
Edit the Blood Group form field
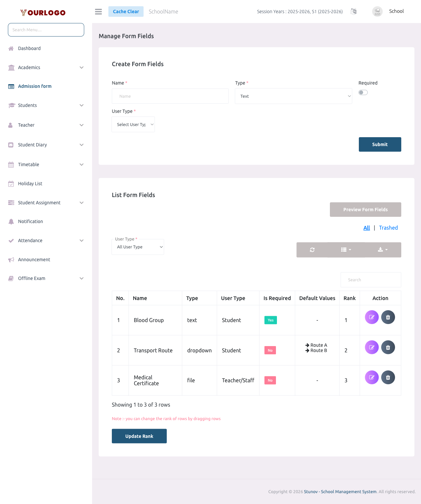371,317
